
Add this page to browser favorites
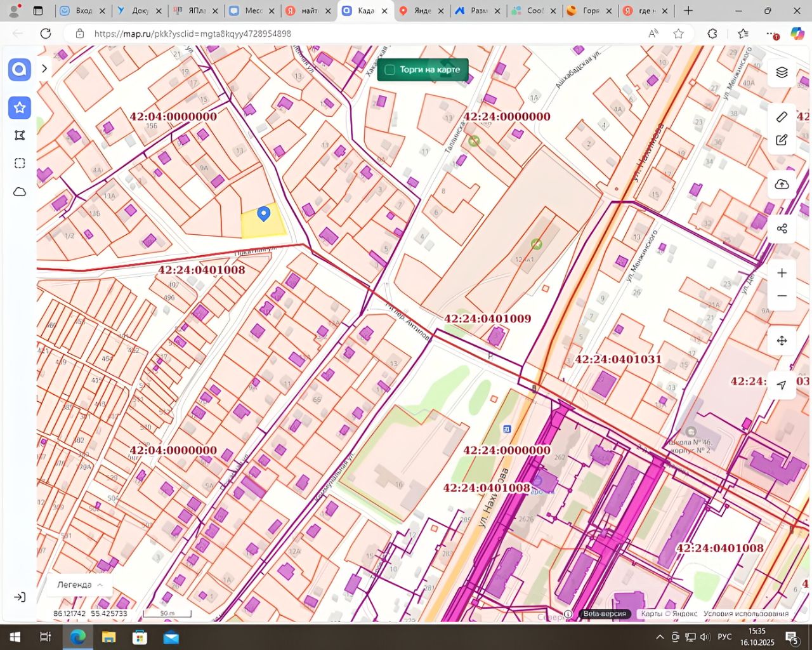pos(678,34)
